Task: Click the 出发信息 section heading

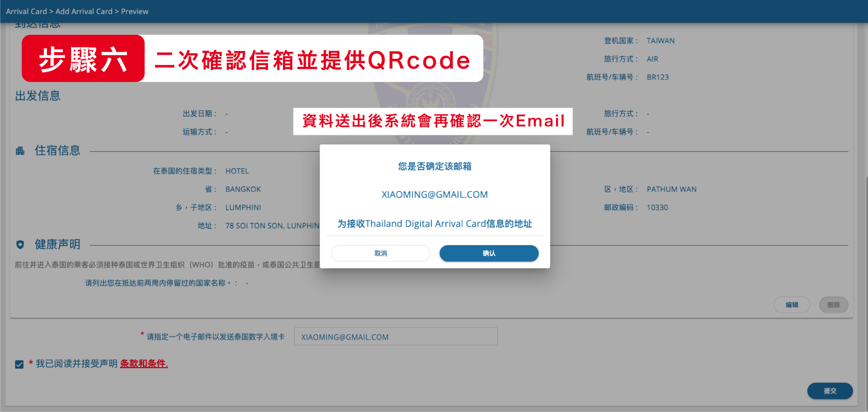Action: [x=38, y=96]
